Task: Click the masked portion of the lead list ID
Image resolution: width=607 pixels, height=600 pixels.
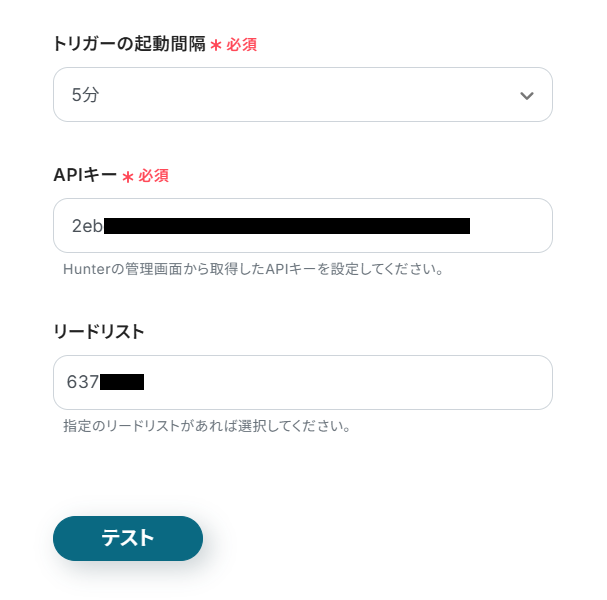Action: pyautogui.click(x=122, y=382)
